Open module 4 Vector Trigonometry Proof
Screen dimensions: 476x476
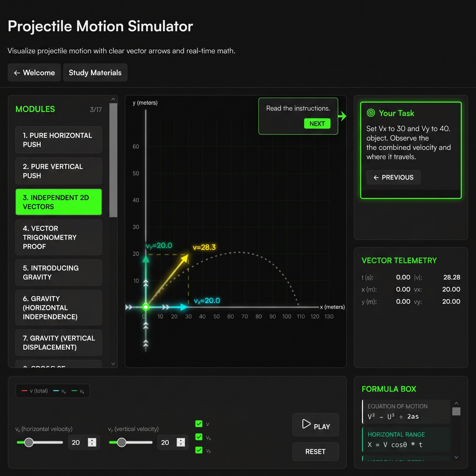pos(59,237)
